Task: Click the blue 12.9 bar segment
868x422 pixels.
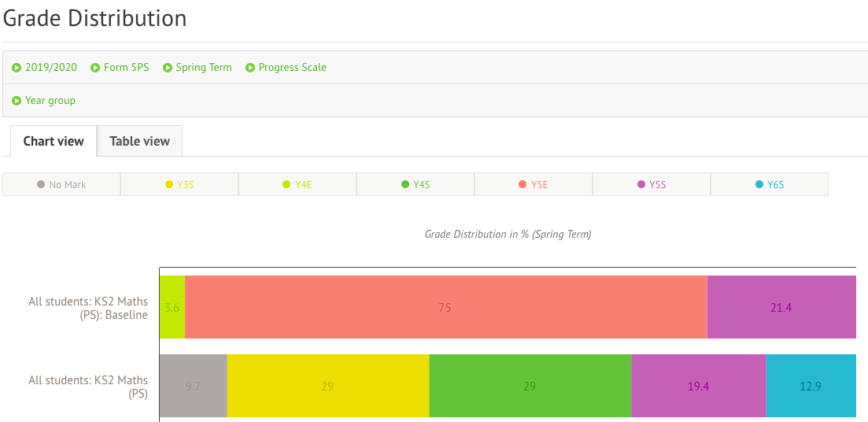Action: coord(811,386)
